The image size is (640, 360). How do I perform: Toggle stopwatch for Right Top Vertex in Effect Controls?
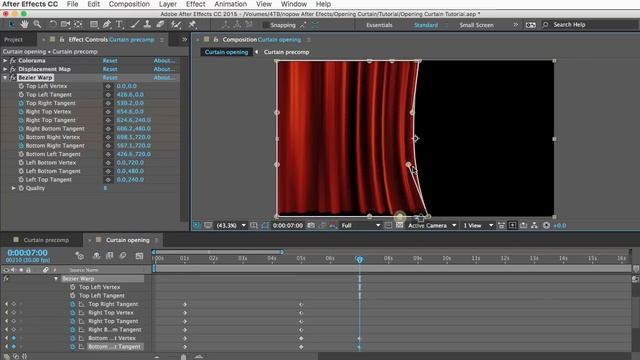[x=21, y=111]
